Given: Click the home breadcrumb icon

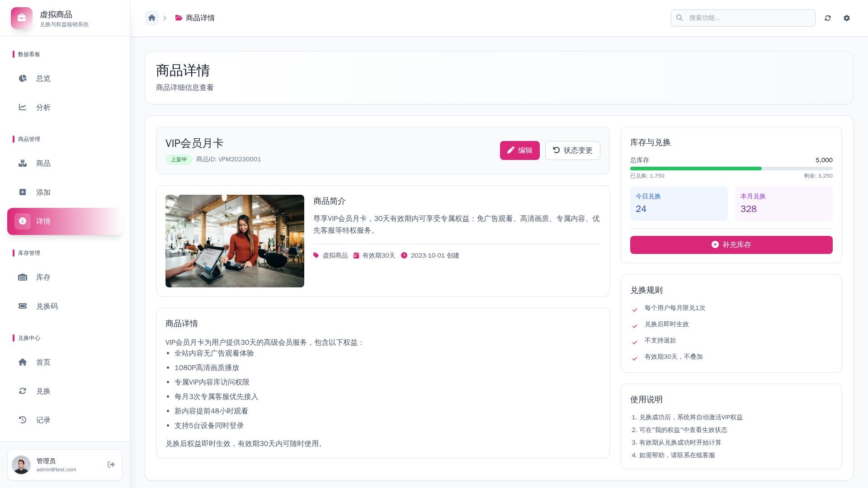Looking at the screenshot, I should [x=152, y=18].
